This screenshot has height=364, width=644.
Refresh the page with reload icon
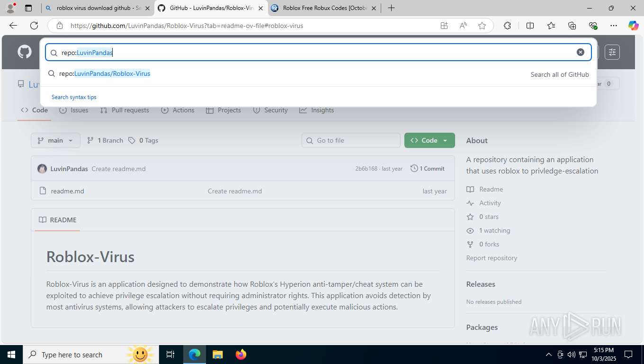pos(34,26)
